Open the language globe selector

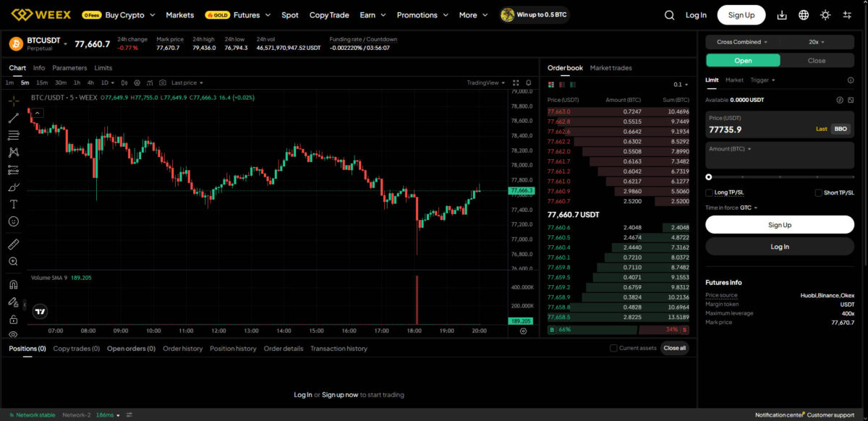pos(804,14)
